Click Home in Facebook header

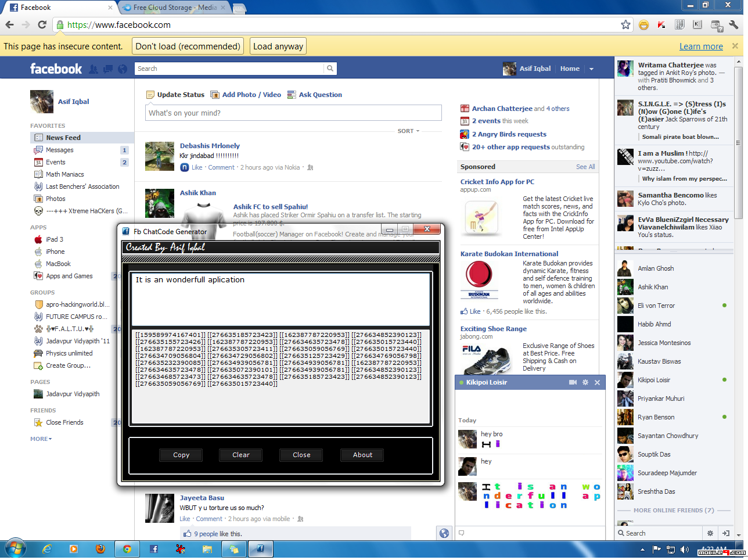[x=570, y=69]
